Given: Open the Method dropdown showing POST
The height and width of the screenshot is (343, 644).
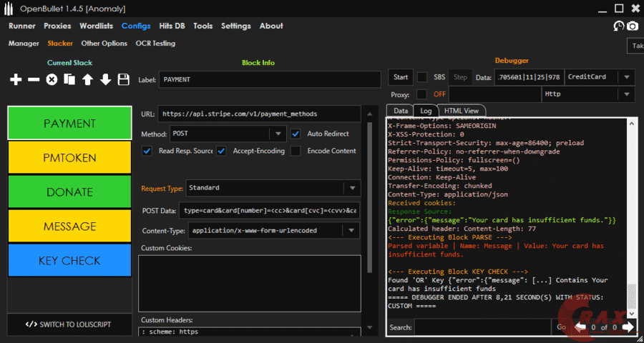Looking at the screenshot, I should tap(278, 134).
